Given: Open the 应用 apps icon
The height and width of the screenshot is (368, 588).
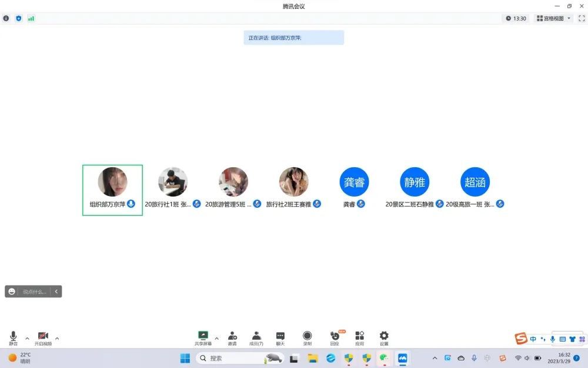Looking at the screenshot, I should [x=359, y=337].
